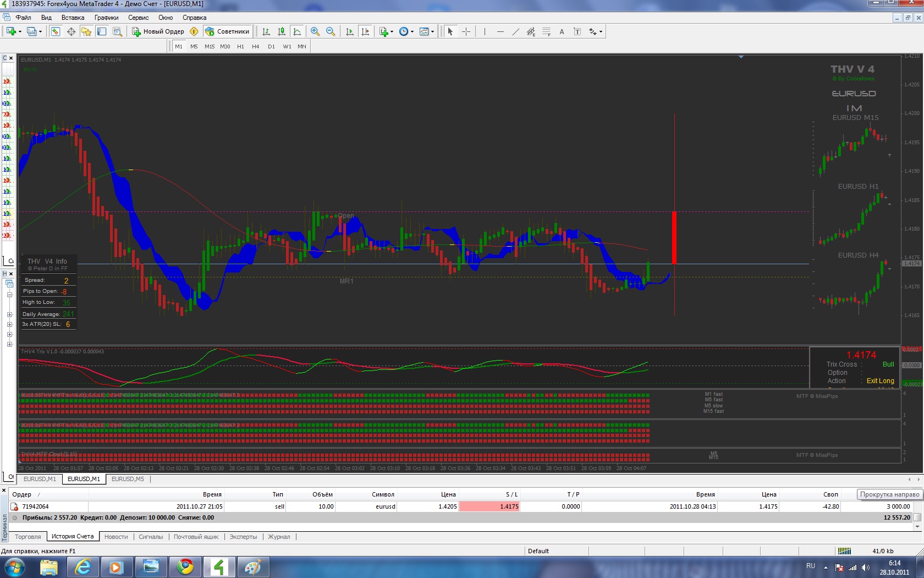The height and width of the screenshot is (578, 924).
Task: Switch to the Торговля terminal tab
Action: pos(28,537)
